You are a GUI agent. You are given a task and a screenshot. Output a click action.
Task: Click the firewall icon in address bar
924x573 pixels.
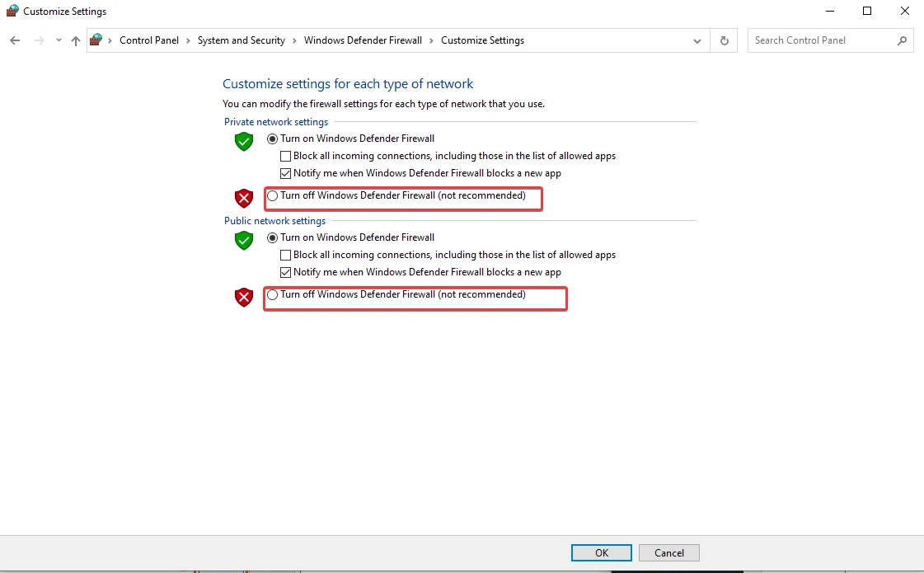(96, 40)
